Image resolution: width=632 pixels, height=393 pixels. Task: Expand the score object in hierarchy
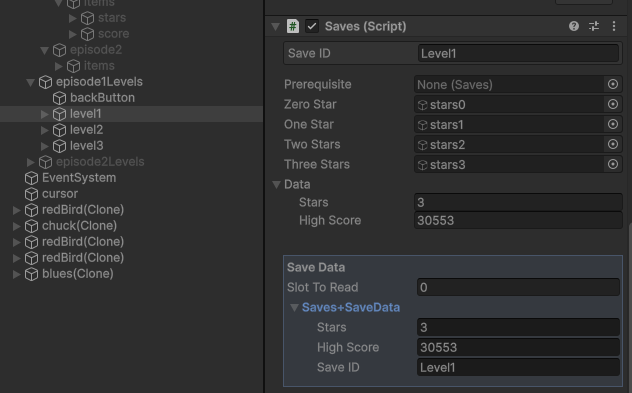pyautogui.click(x=73, y=34)
